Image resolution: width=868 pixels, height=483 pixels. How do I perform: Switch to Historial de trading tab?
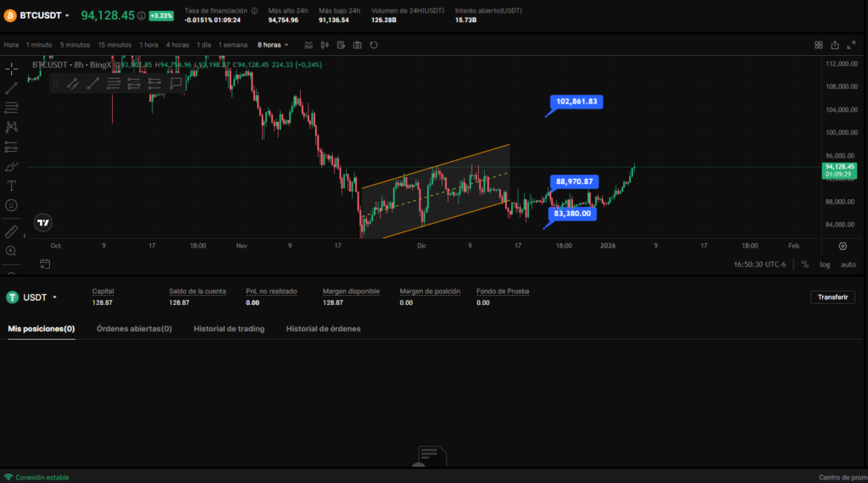(229, 329)
